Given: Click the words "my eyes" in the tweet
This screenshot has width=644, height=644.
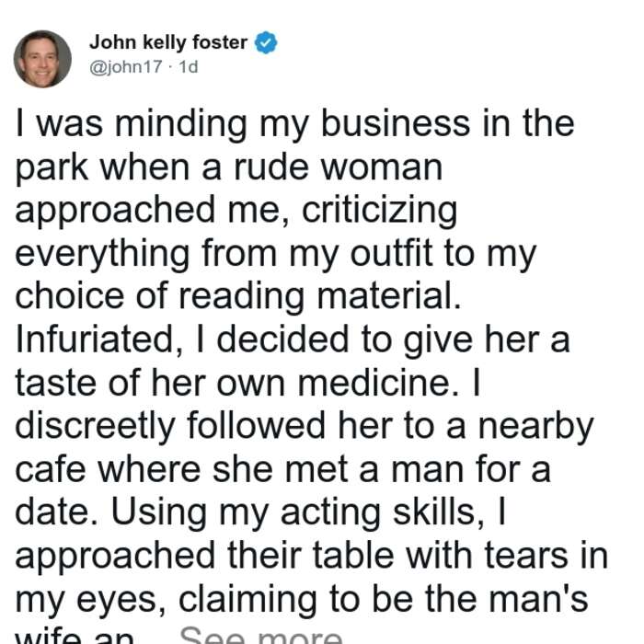Looking at the screenshot, I should (x=86, y=600).
